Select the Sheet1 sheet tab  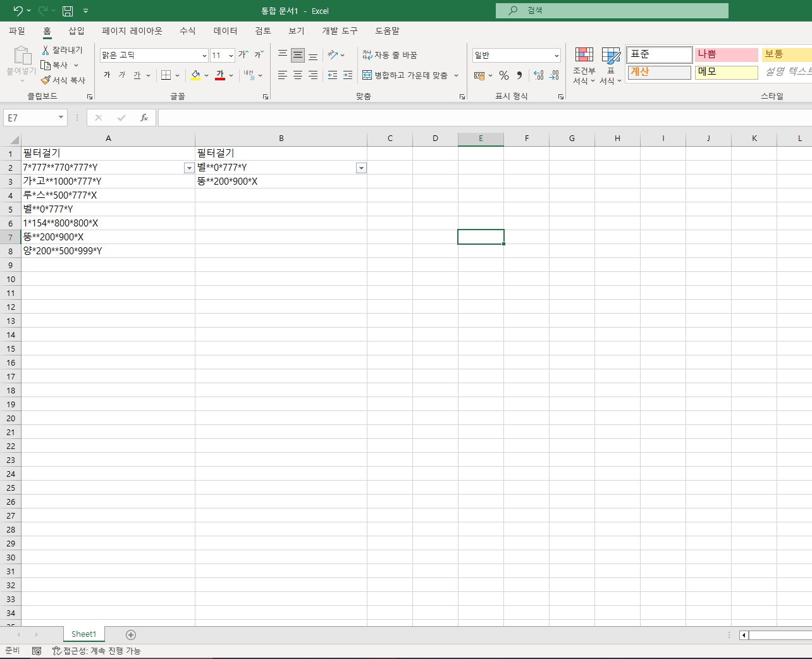tap(84, 634)
